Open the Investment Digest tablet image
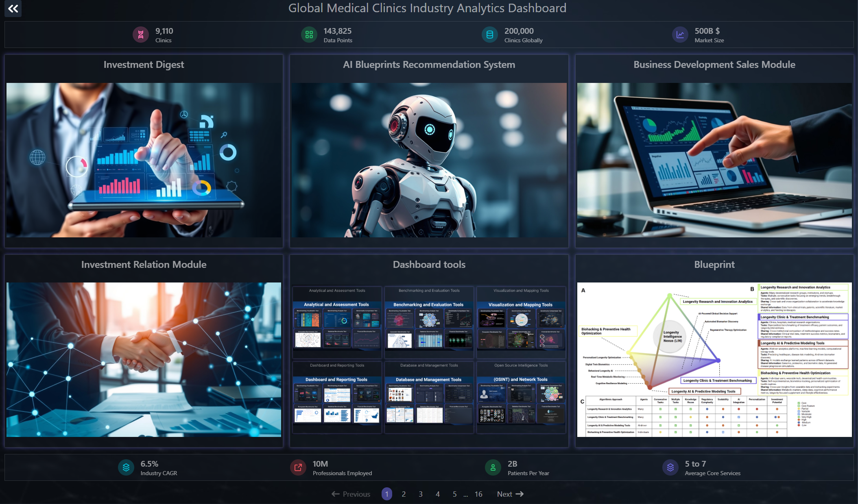 pos(144,160)
